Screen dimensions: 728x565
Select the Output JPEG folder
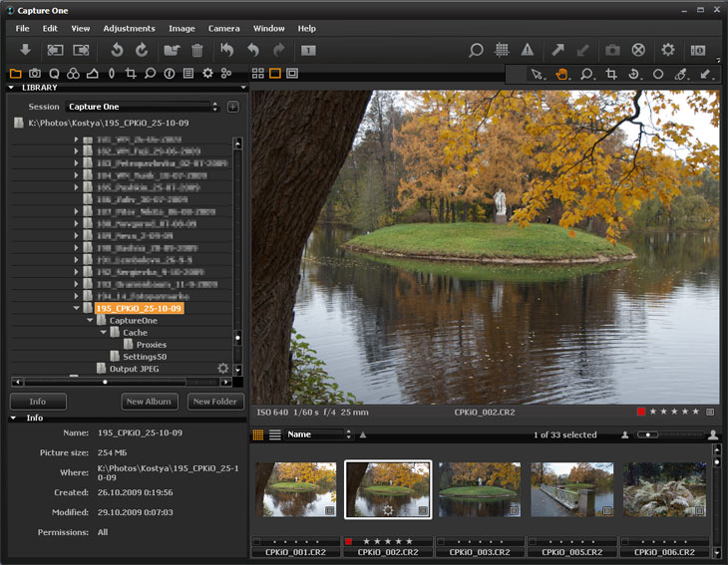(135, 369)
